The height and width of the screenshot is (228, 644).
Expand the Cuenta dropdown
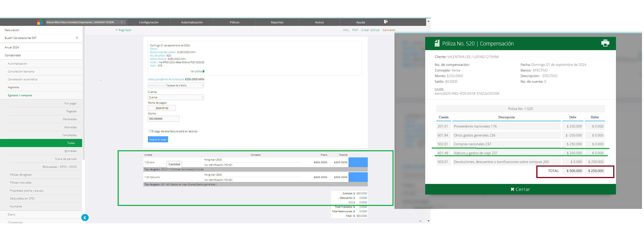(x=176, y=97)
